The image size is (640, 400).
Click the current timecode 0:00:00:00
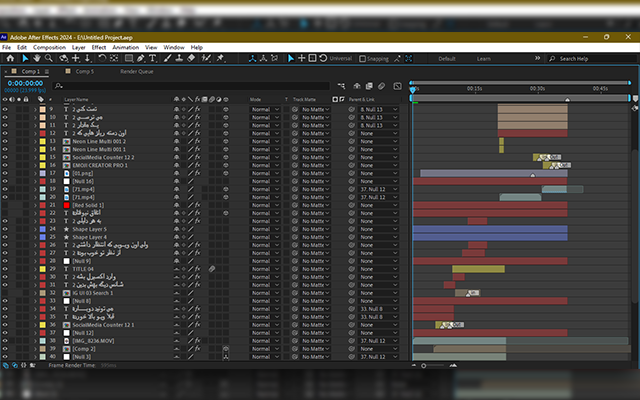25,83
